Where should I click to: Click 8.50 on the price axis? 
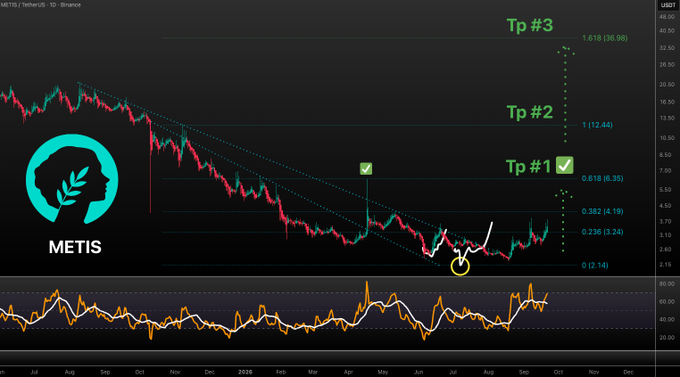pos(665,155)
